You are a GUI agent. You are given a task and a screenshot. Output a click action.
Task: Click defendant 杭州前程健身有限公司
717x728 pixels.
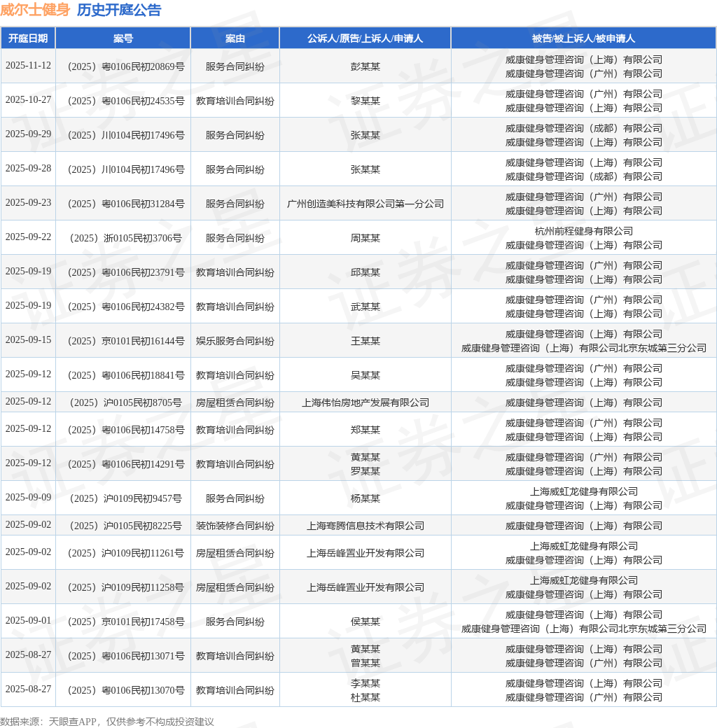tap(584, 231)
